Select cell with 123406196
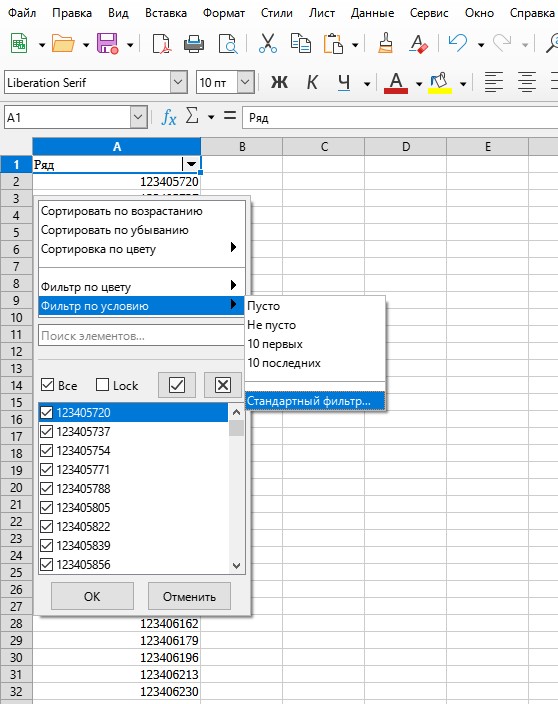Image resolution: width=558 pixels, height=704 pixels. click(x=116, y=657)
